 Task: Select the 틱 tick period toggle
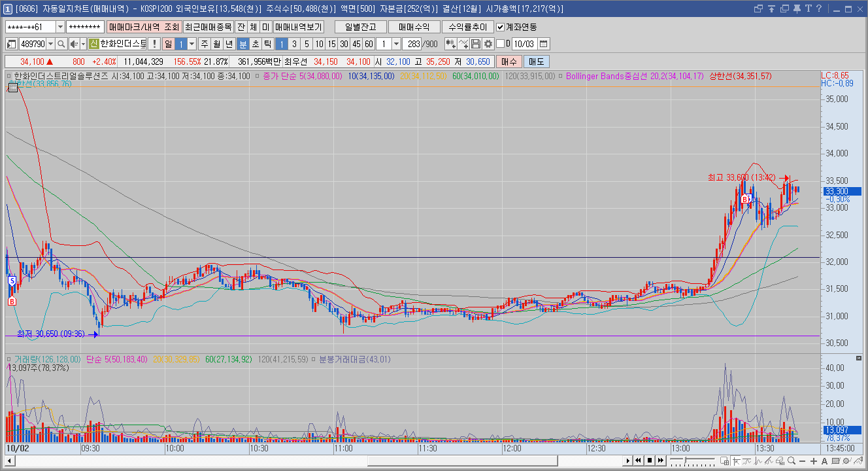267,44
